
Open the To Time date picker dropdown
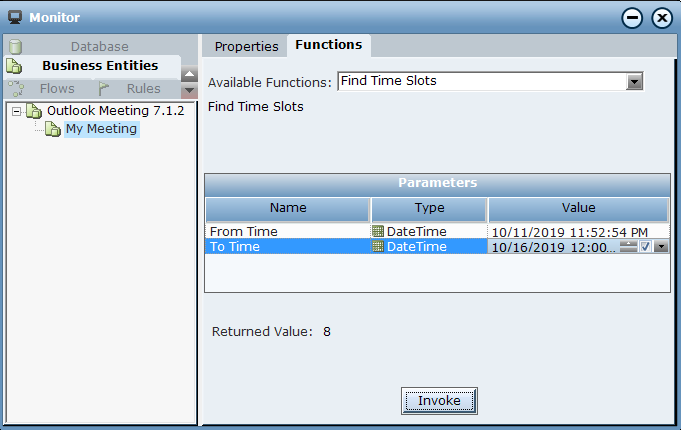coord(661,247)
